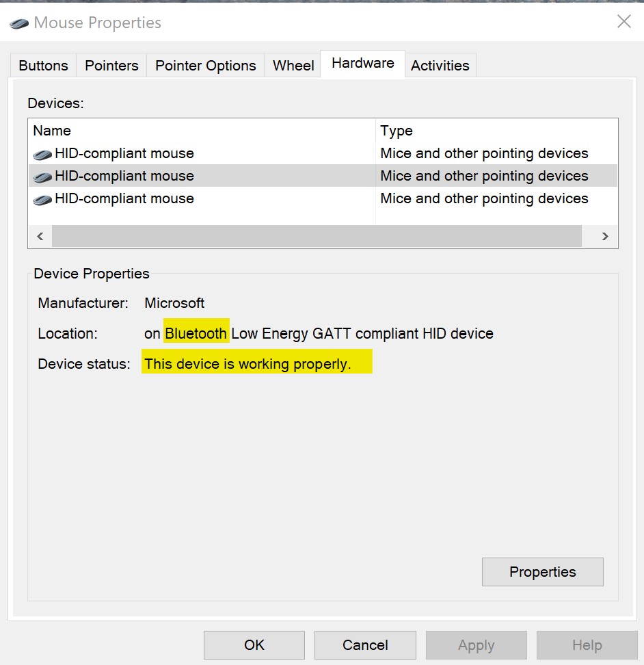Click the selected row's 'Mice and other pointing devices' type
Viewport: 644px width, 665px height.
484,176
